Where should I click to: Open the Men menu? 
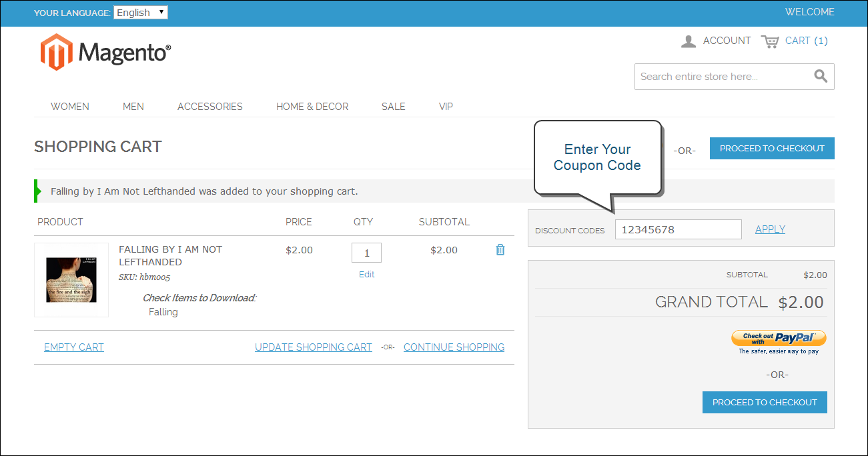[133, 107]
